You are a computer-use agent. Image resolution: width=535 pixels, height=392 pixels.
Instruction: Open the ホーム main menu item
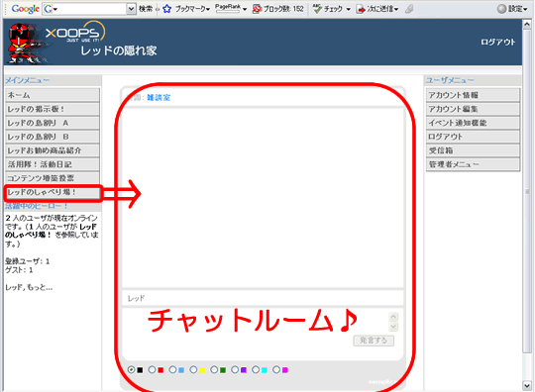click(x=53, y=95)
